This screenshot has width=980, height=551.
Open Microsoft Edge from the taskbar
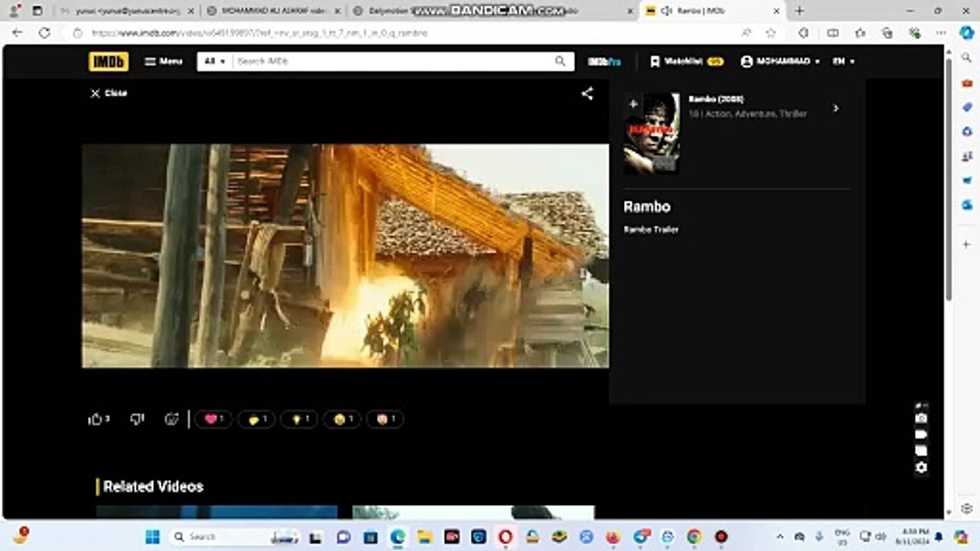click(x=397, y=536)
